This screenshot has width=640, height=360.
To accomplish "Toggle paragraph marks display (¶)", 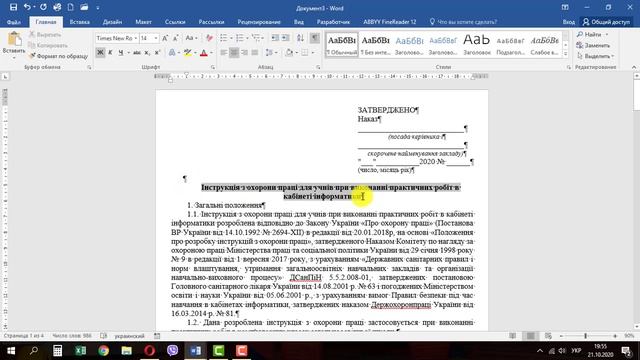I will point(315,38).
